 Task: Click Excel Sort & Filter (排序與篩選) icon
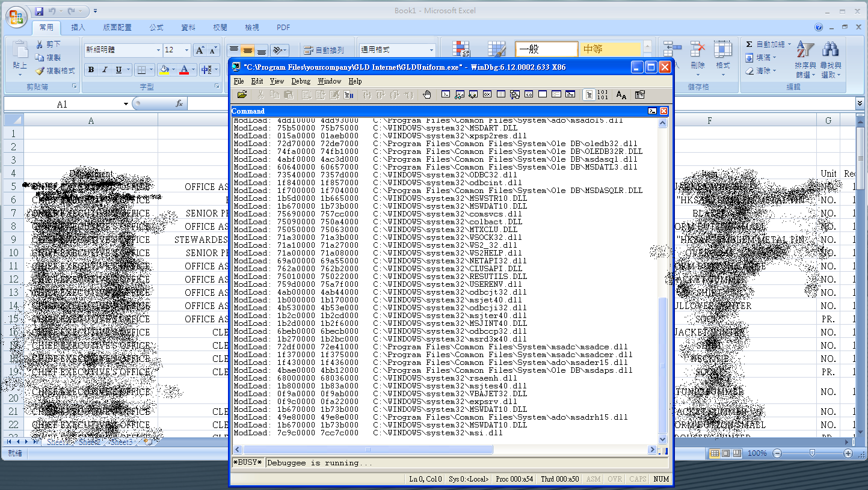805,51
